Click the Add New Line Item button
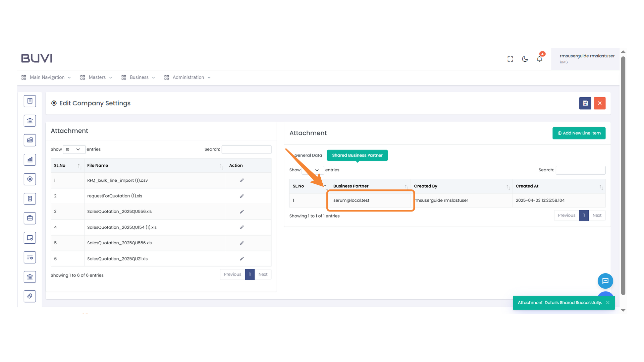This screenshot has width=644, height=362. (x=579, y=133)
